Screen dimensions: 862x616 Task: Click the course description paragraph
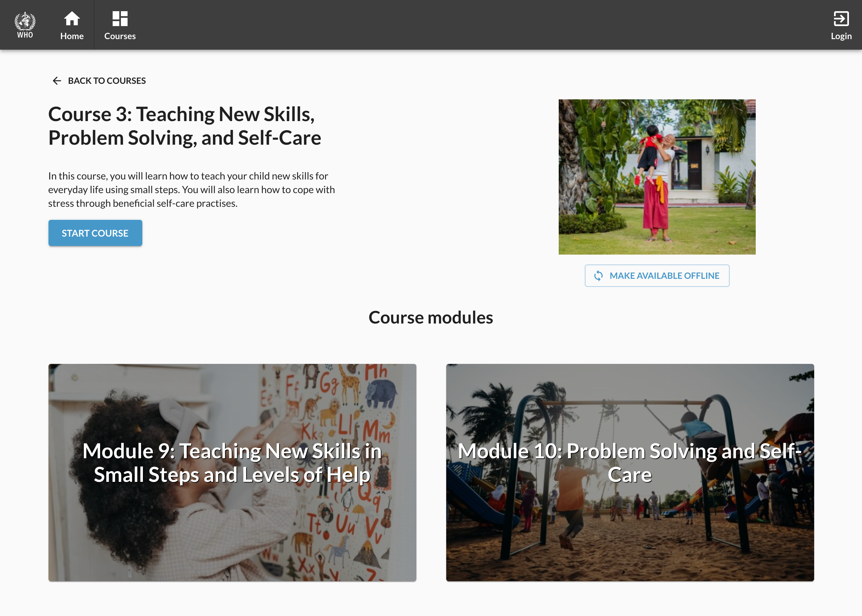click(191, 190)
